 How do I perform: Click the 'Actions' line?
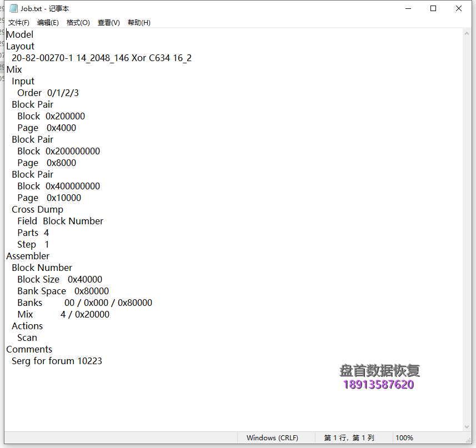(27, 326)
